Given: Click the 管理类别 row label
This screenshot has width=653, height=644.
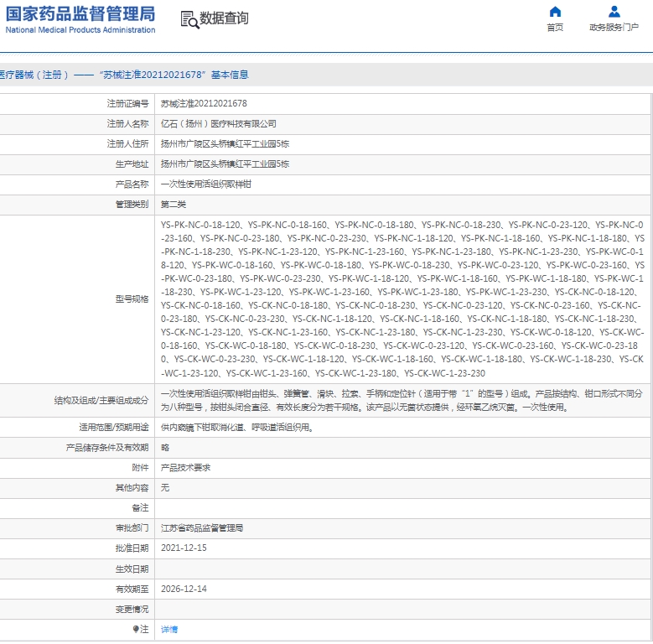Looking at the screenshot, I should tap(132, 204).
